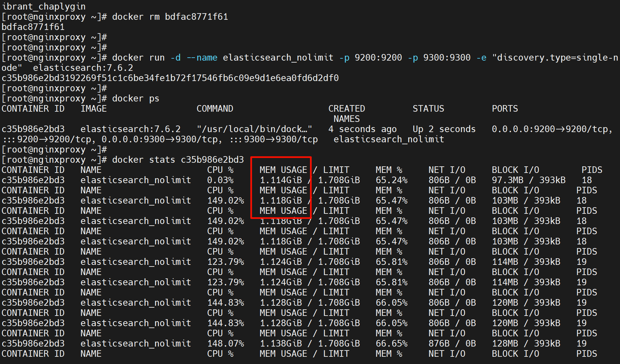
Task: Click the CREATED column header
Action: click(x=346, y=109)
